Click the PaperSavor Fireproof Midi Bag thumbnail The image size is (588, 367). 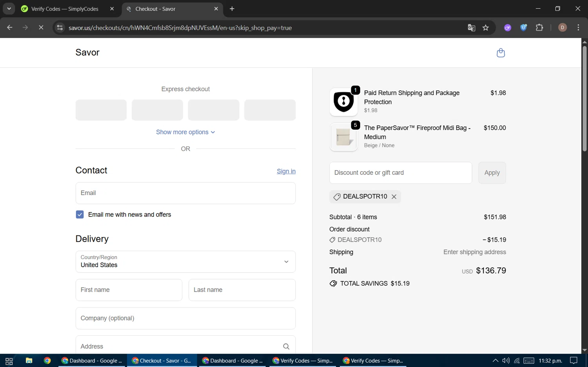coord(344,137)
